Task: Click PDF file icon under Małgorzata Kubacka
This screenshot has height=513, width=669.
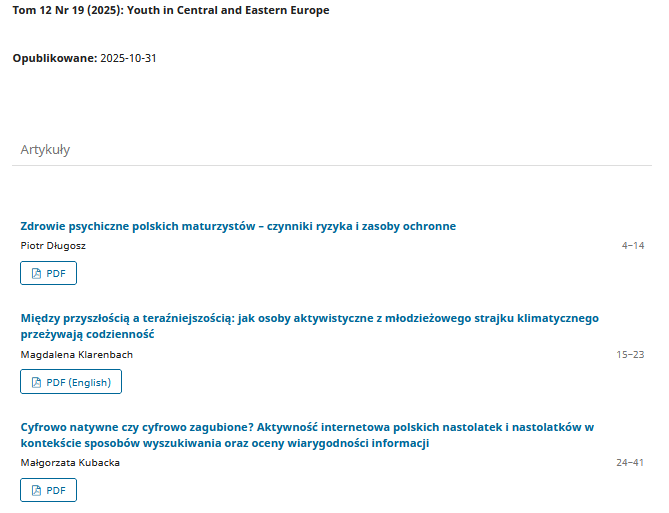Action: tap(36, 490)
